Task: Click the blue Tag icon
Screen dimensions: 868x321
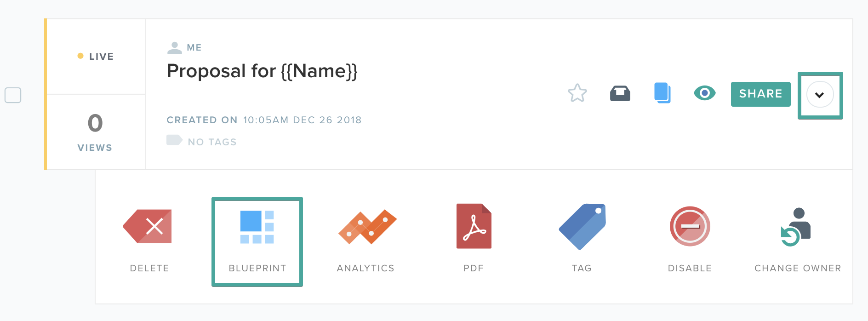Action: pos(582,227)
